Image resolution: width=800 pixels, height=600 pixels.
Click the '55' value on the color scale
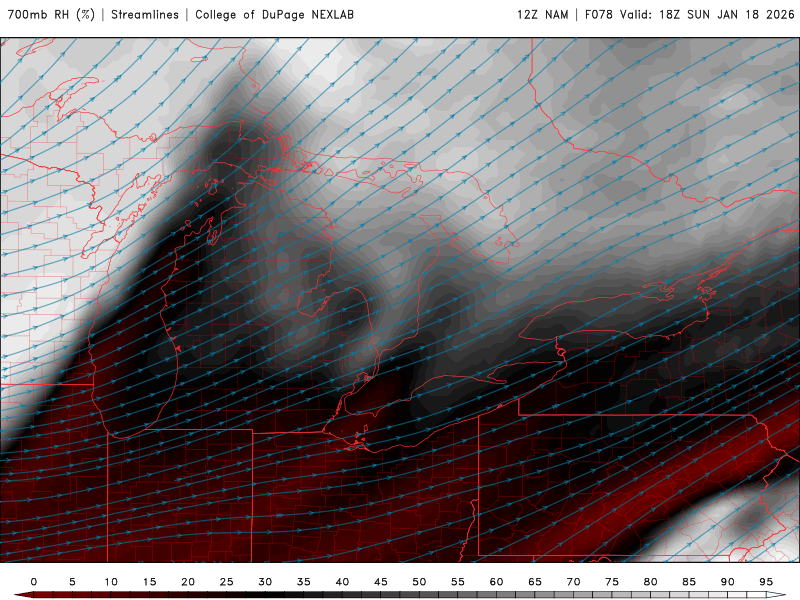(x=458, y=582)
